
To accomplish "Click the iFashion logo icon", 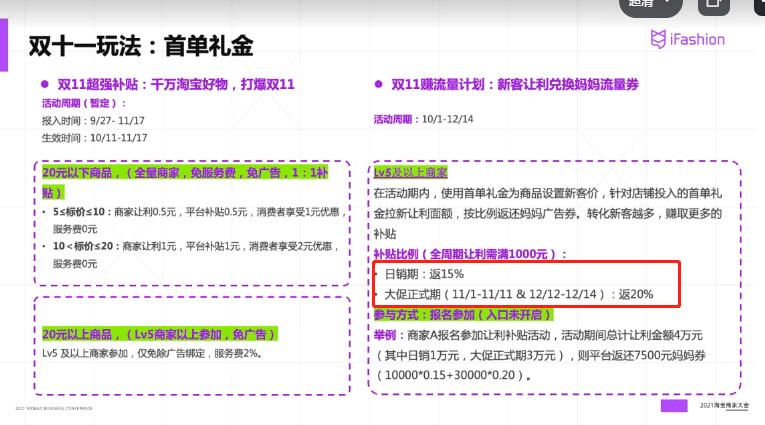I will pyautogui.click(x=658, y=39).
